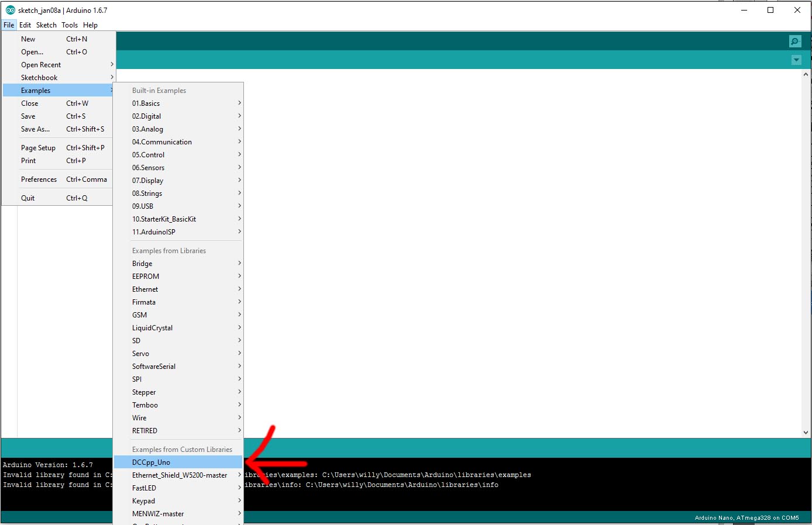Choose Close in the File menu
Screen dimensions: 812x525
(59, 103)
